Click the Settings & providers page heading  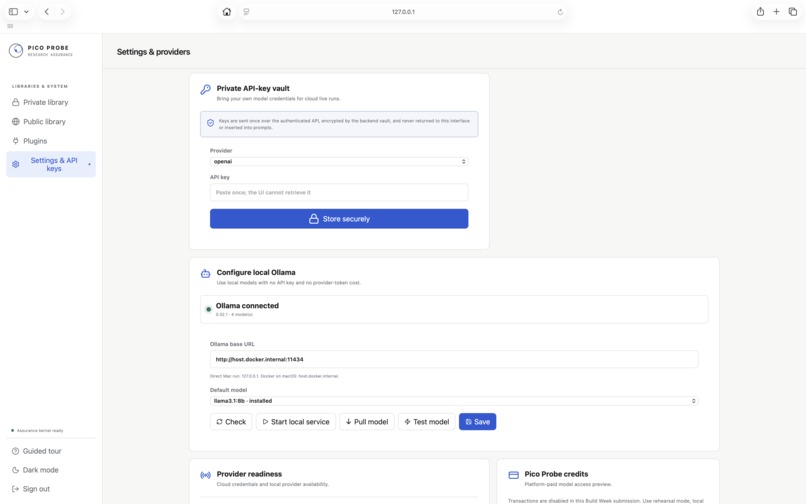click(x=153, y=52)
